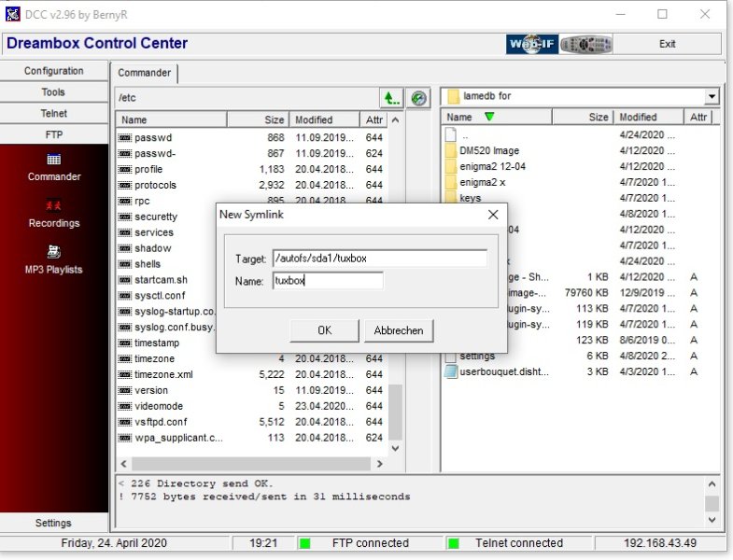
Task: Select the shadow file row
Action: [x=166, y=248]
